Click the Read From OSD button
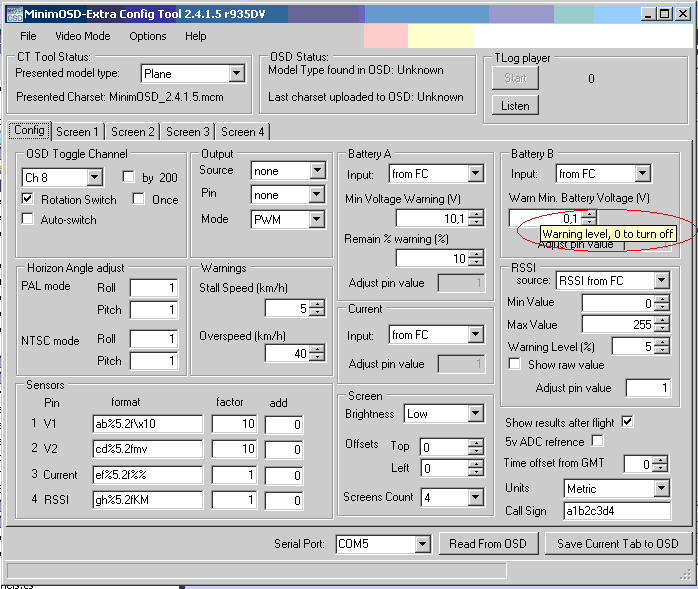Viewport: 698px width, 589px height. pyautogui.click(x=487, y=544)
